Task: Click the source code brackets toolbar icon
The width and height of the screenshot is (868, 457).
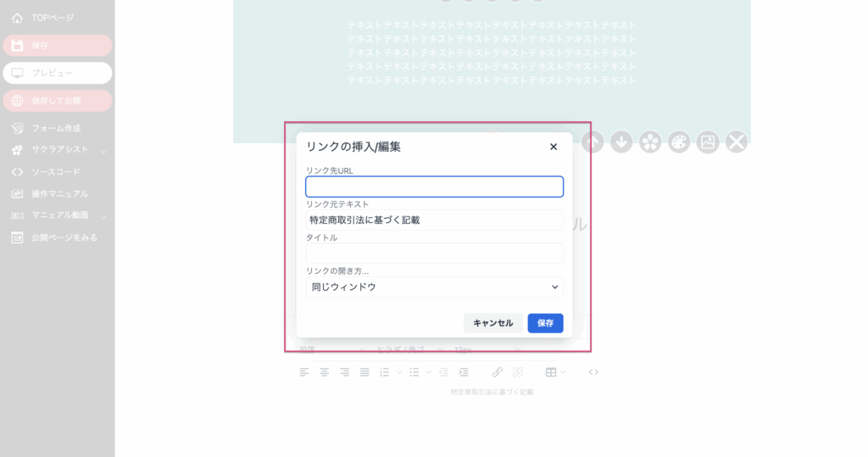Action: click(x=593, y=372)
